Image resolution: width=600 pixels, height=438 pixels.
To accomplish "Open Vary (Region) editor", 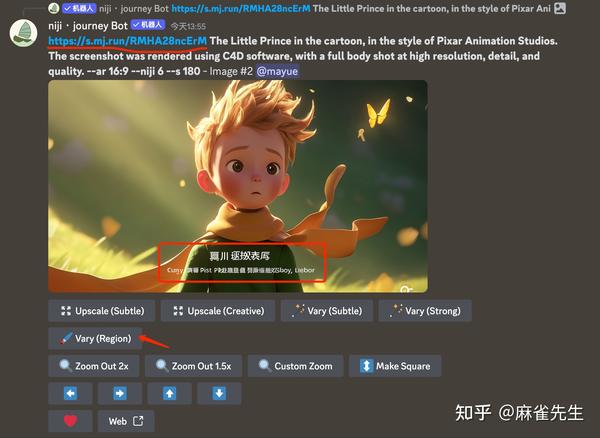I will [x=95, y=339].
